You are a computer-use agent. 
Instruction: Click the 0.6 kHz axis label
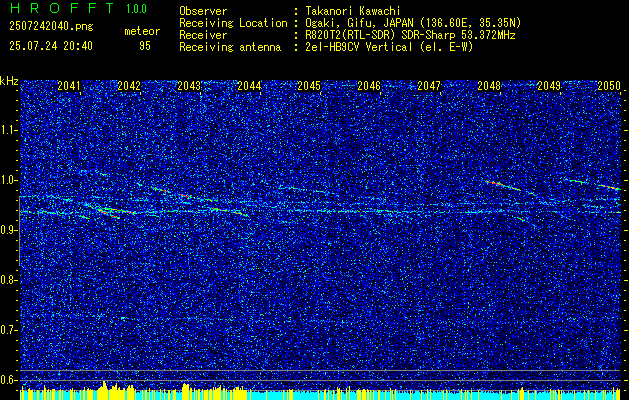tap(8, 380)
